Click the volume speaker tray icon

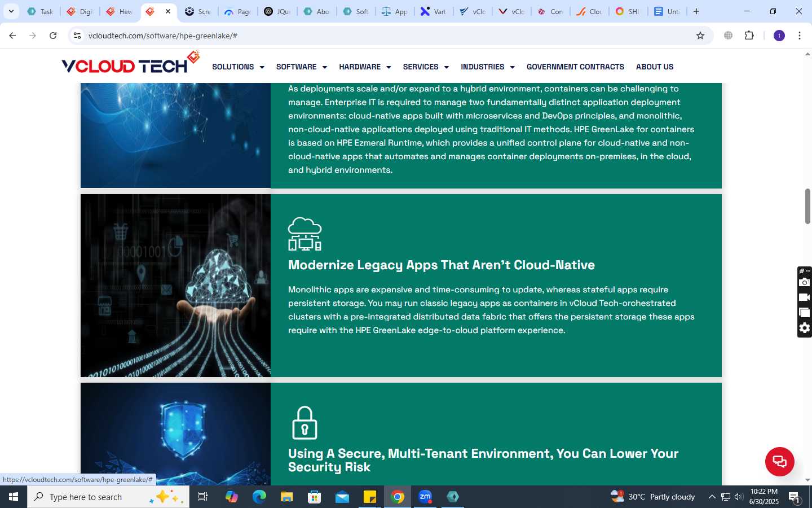[x=739, y=497]
